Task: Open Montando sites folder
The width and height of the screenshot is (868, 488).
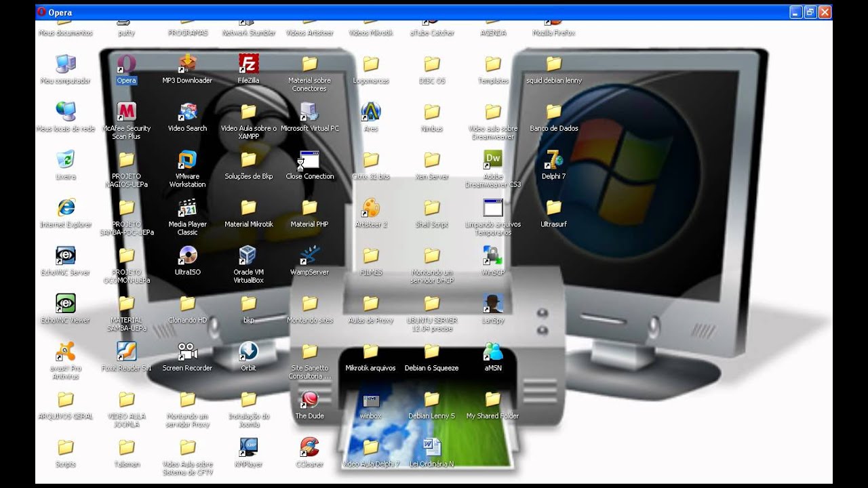Action: point(310,304)
